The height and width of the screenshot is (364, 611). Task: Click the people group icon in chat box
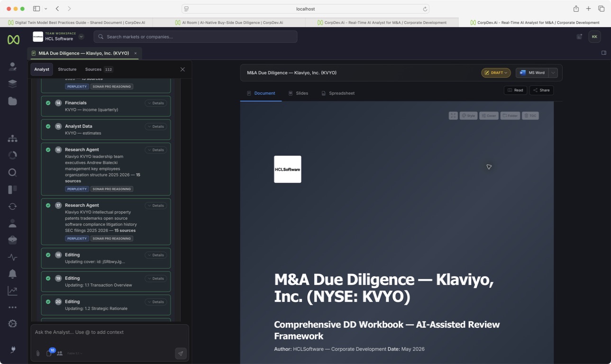60,354
